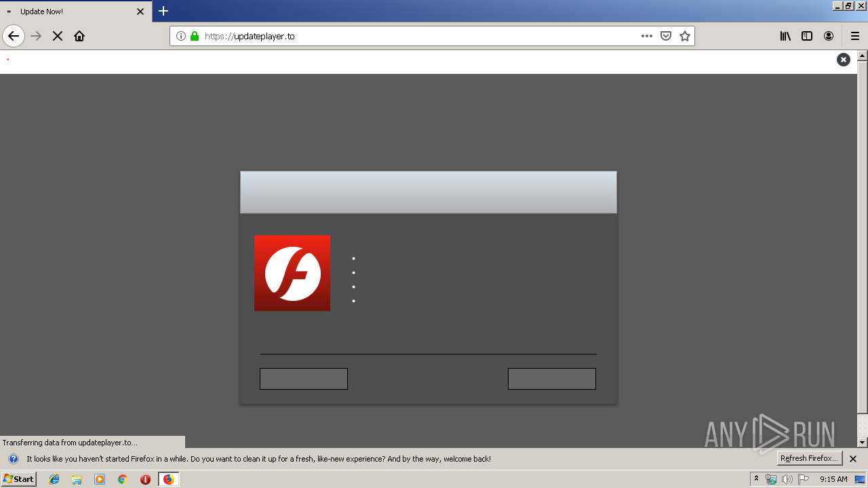
Task: Click the blank right dialog button
Action: coord(552,379)
